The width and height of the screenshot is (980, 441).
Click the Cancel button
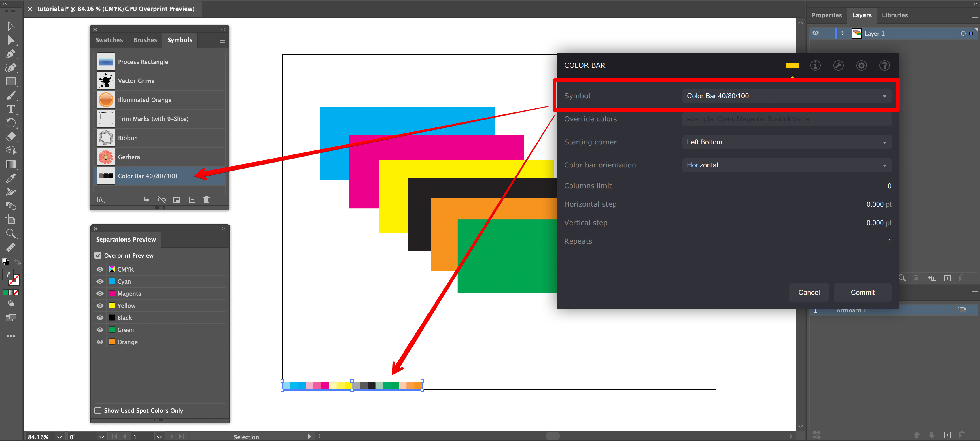pos(809,292)
